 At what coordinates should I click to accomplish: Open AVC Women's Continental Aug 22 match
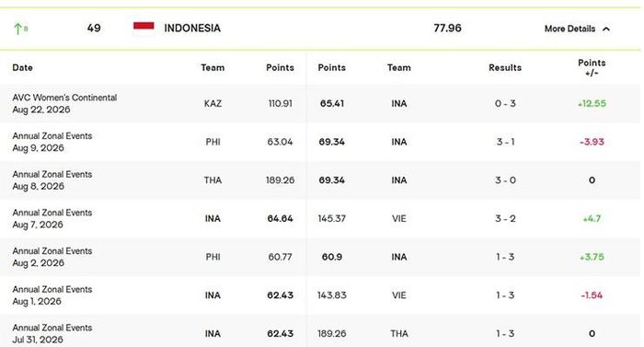[320, 104]
